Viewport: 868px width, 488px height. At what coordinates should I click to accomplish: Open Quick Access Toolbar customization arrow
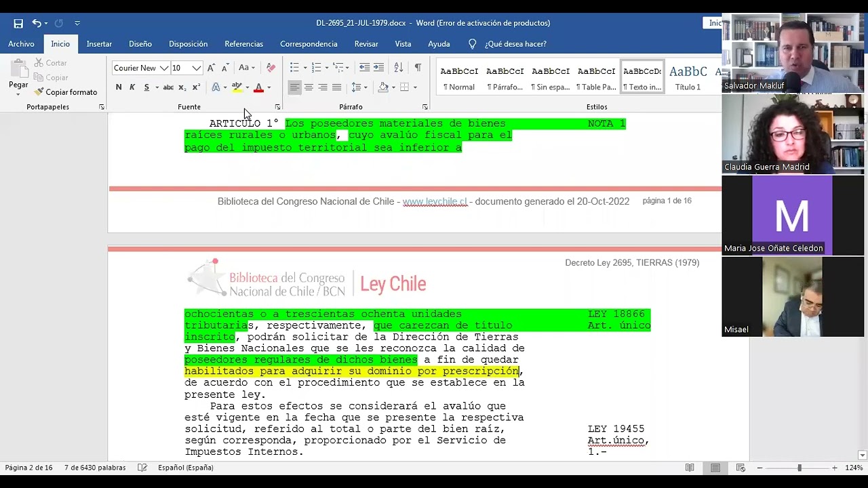(77, 23)
